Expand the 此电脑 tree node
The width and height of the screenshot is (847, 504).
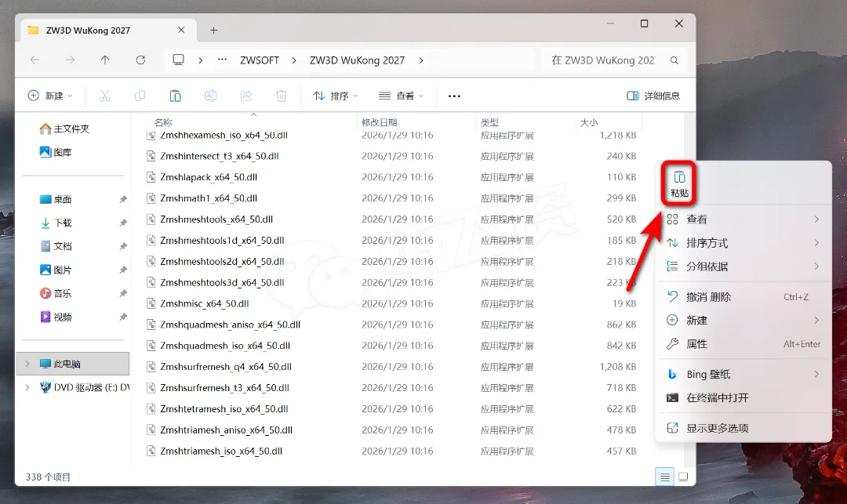(27, 364)
